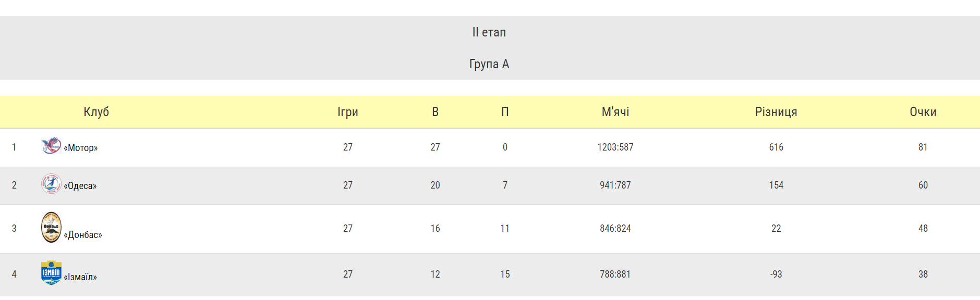Click Izmail's difference value -93

[x=776, y=274]
